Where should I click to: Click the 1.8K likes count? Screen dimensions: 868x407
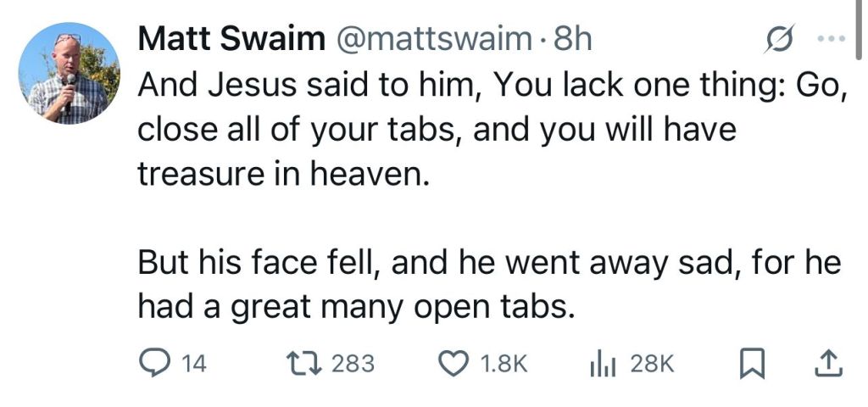[504, 364]
